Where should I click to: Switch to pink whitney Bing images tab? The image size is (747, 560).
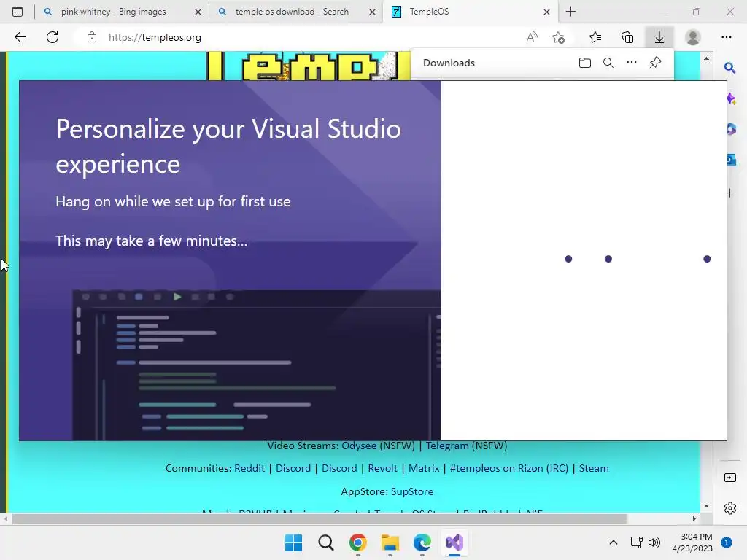[x=113, y=12]
